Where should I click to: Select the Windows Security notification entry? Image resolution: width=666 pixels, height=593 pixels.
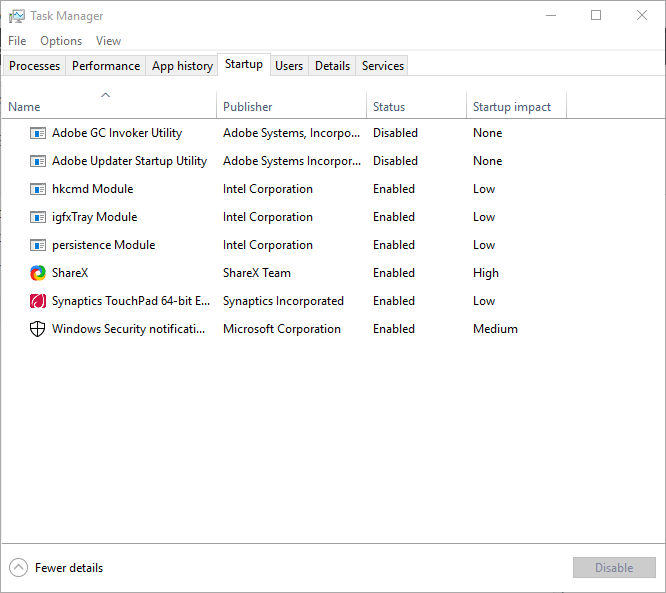click(x=129, y=329)
